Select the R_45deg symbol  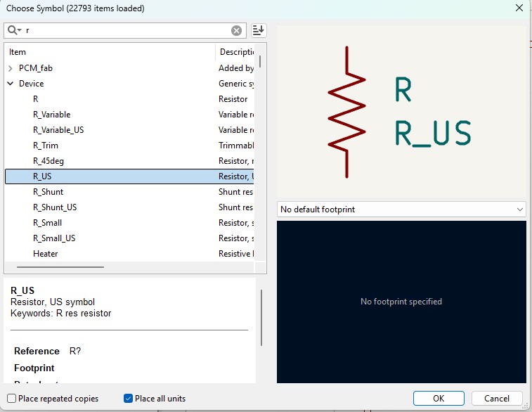click(48, 161)
